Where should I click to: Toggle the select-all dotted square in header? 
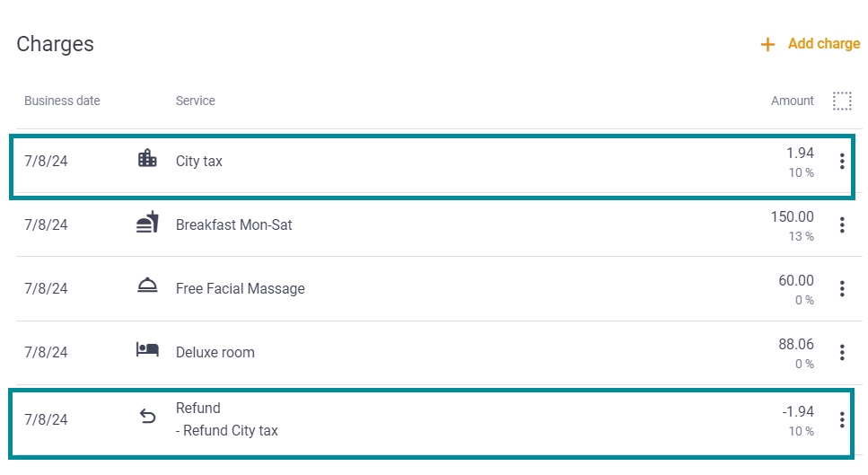[842, 101]
